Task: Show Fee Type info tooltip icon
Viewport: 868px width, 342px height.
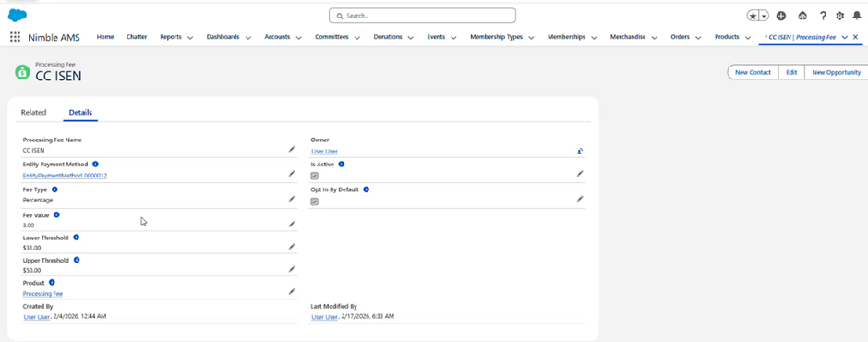Action: point(54,189)
